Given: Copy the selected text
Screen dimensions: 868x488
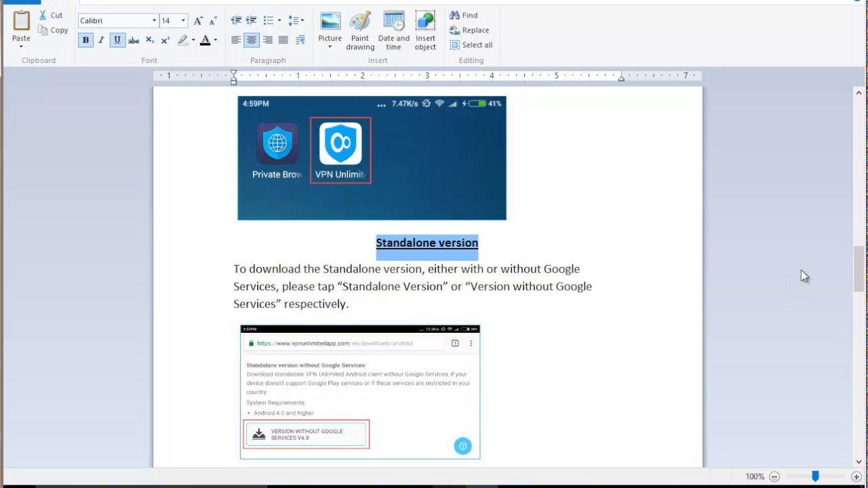Looking at the screenshot, I should coord(53,30).
